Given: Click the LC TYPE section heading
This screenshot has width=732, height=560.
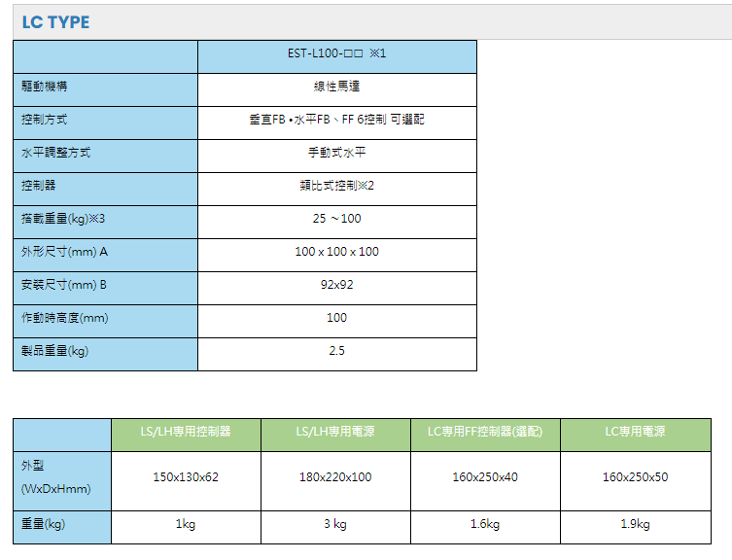Looking at the screenshot, I should (55, 21).
